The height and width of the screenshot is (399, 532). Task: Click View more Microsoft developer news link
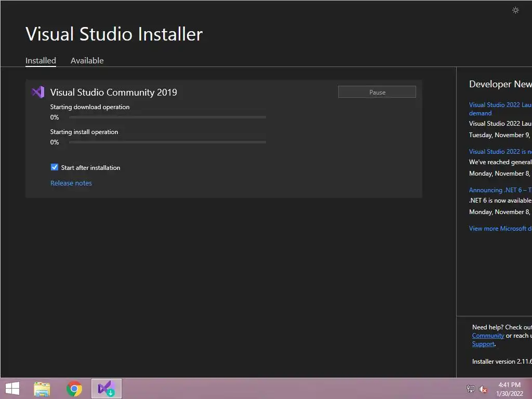(500, 229)
